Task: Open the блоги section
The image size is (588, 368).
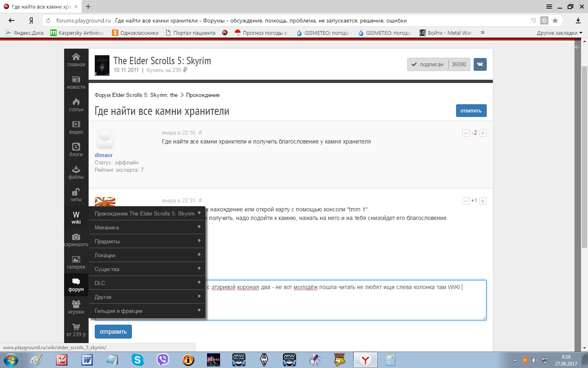Action: click(76, 150)
